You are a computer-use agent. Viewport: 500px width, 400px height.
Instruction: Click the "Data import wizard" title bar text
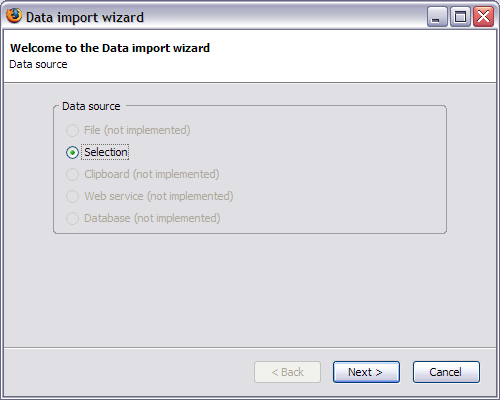(85, 17)
